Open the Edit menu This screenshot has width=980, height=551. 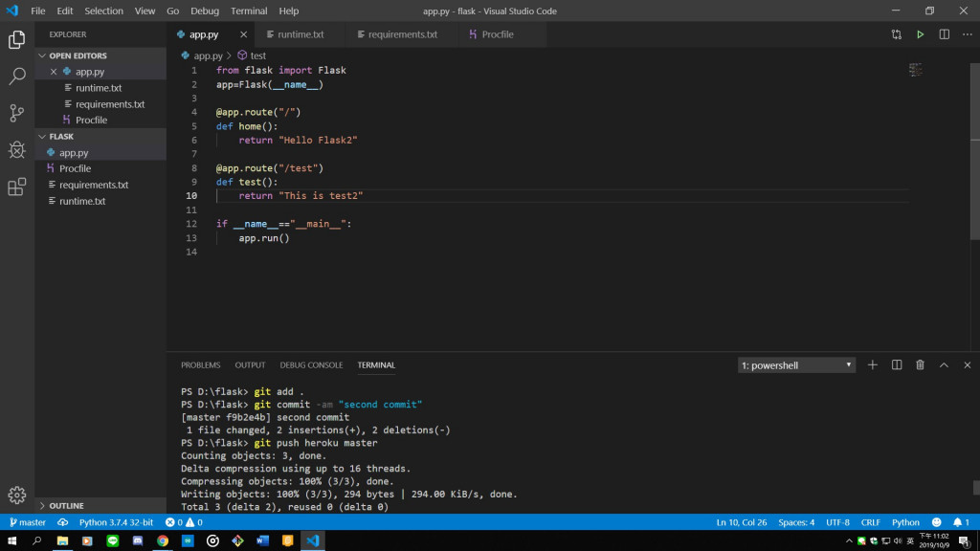click(x=64, y=11)
